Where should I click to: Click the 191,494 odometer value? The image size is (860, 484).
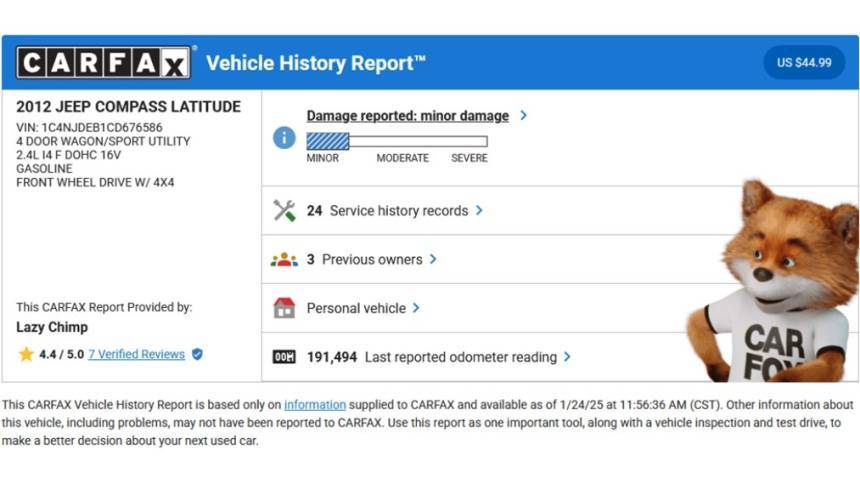332,357
